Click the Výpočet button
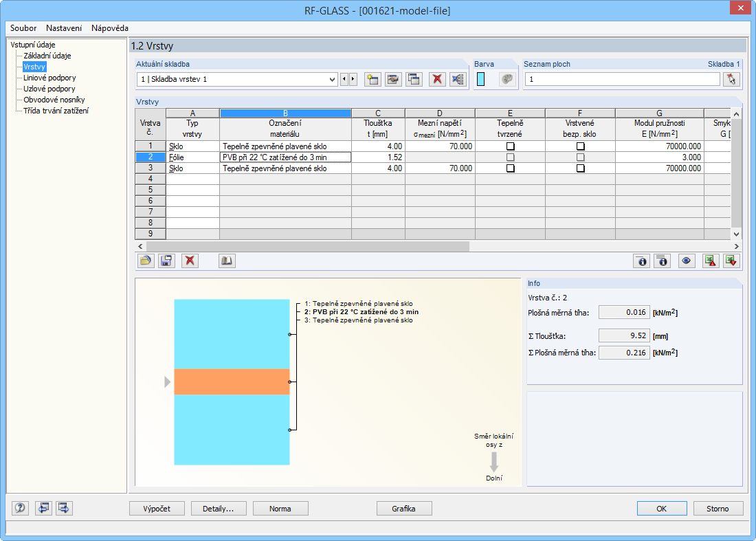The image size is (756, 541). pos(157,508)
